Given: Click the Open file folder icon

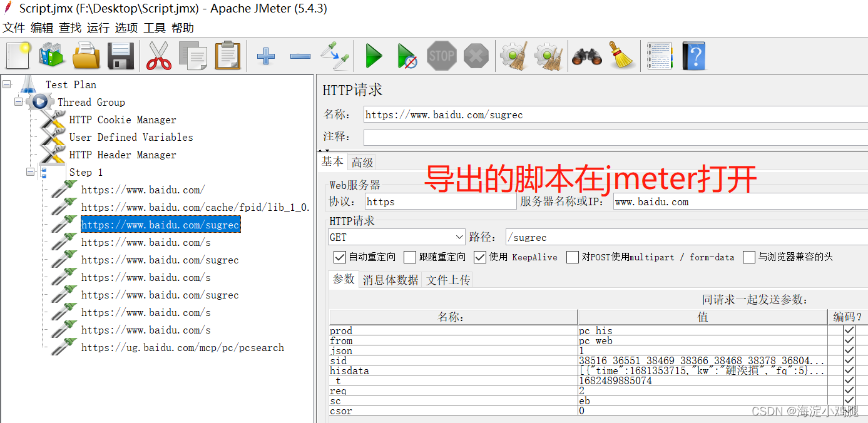Looking at the screenshot, I should [86, 56].
